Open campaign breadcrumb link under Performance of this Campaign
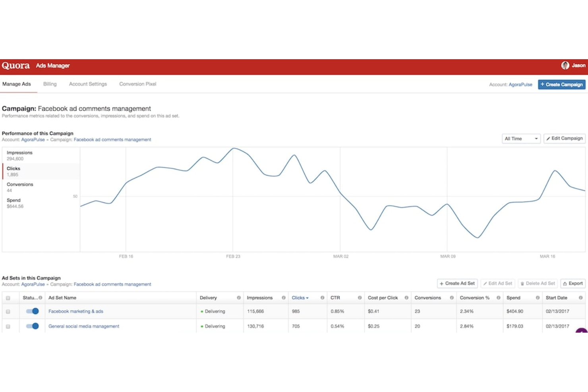This screenshot has width=588, height=392. [x=112, y=140]
